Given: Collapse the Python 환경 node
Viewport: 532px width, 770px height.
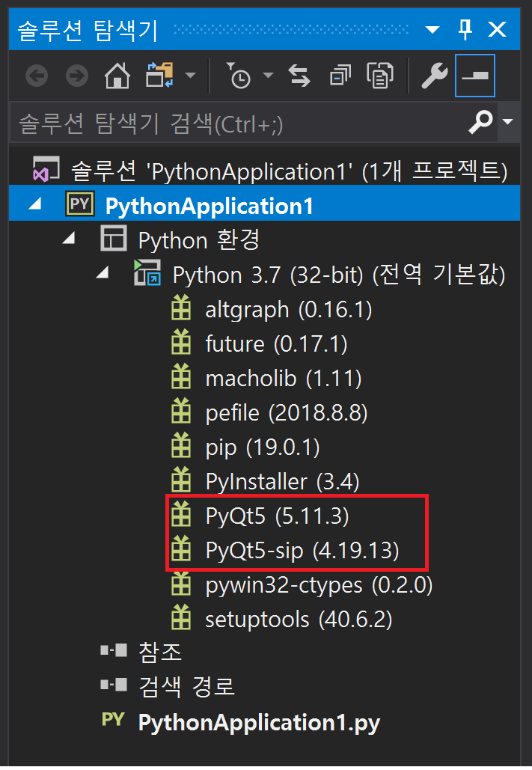Looking at the screenshot, I should (70, 238).
